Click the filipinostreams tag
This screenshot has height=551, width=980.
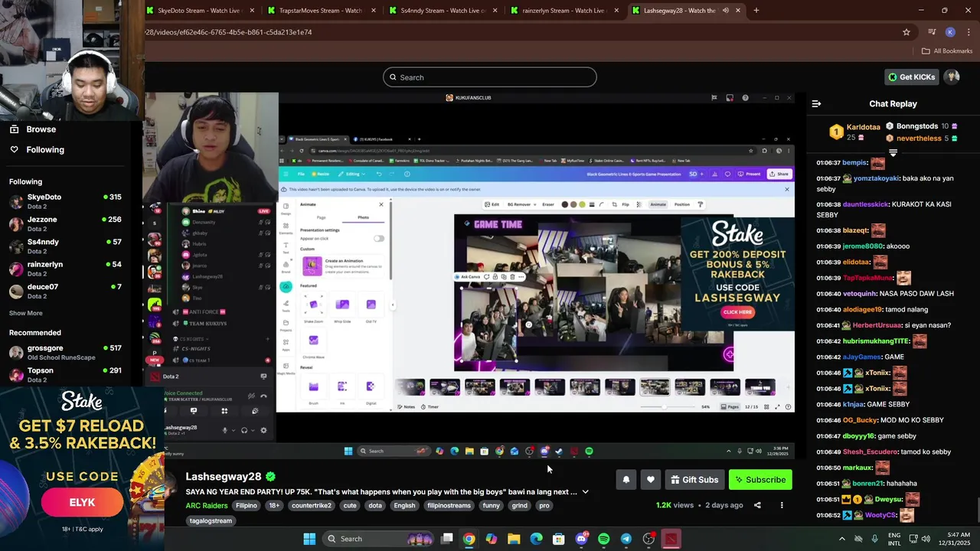pyautogui.click(x=449, y=505)
